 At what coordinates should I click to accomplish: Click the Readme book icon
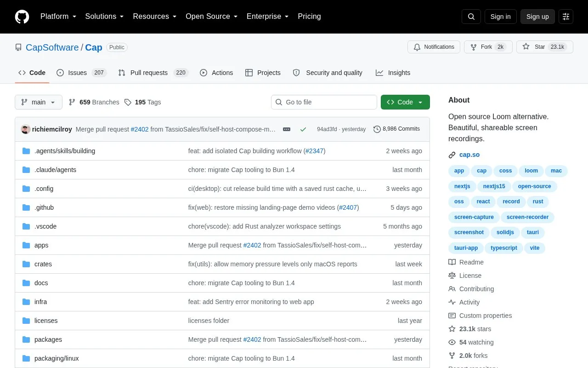452,262
